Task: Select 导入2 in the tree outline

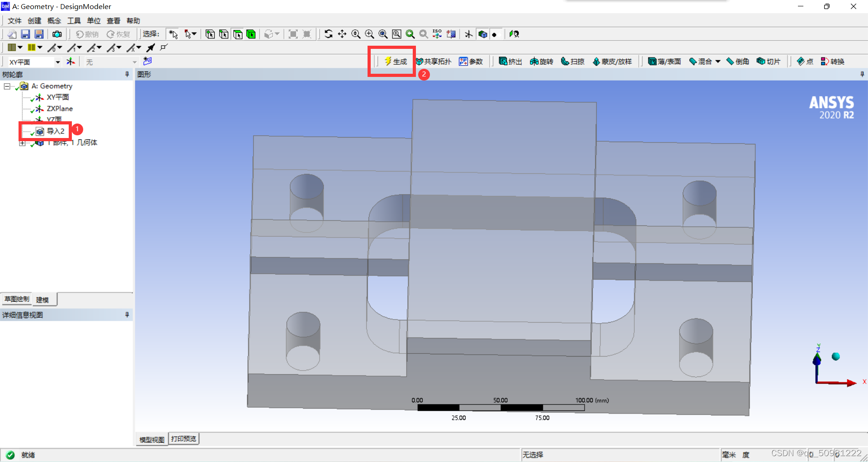Action: 56,131
